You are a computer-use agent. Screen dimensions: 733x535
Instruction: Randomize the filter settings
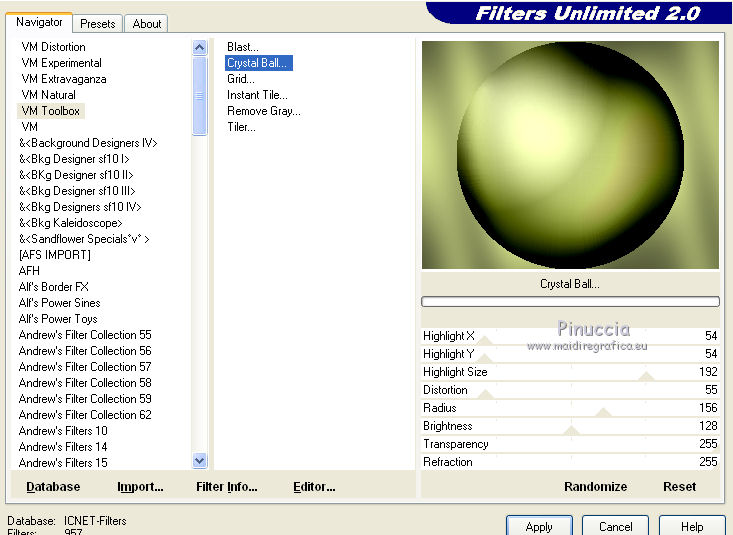596,487
